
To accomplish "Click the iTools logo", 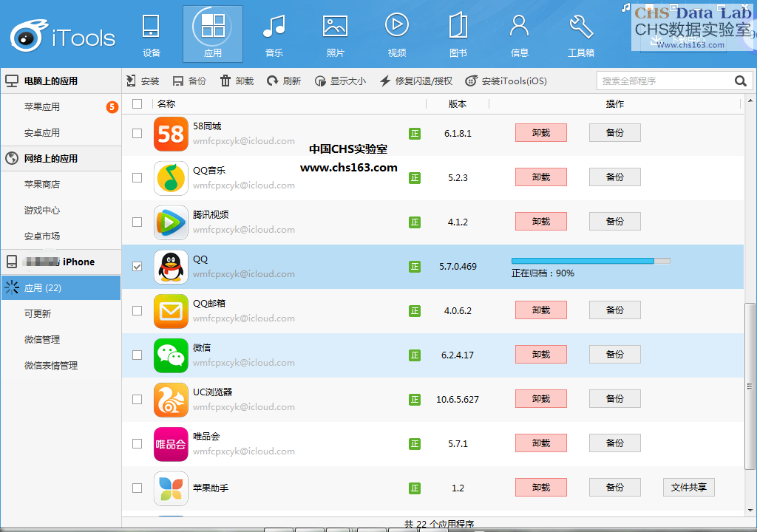I will (63, 36).
